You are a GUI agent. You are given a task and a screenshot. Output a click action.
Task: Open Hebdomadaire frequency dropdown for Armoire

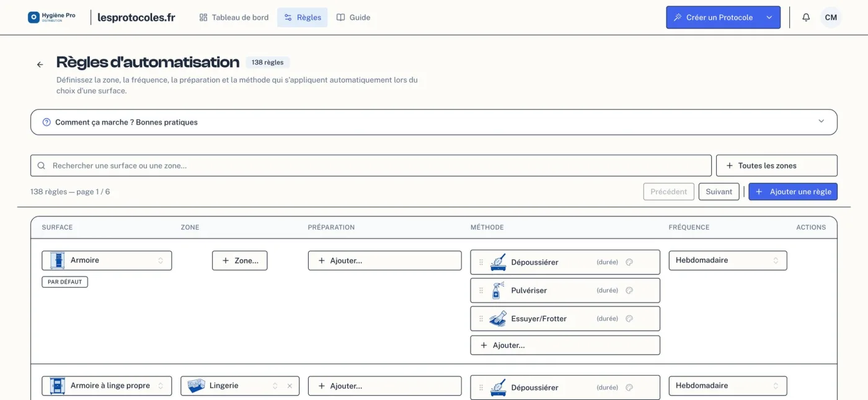tap(728, 260)
